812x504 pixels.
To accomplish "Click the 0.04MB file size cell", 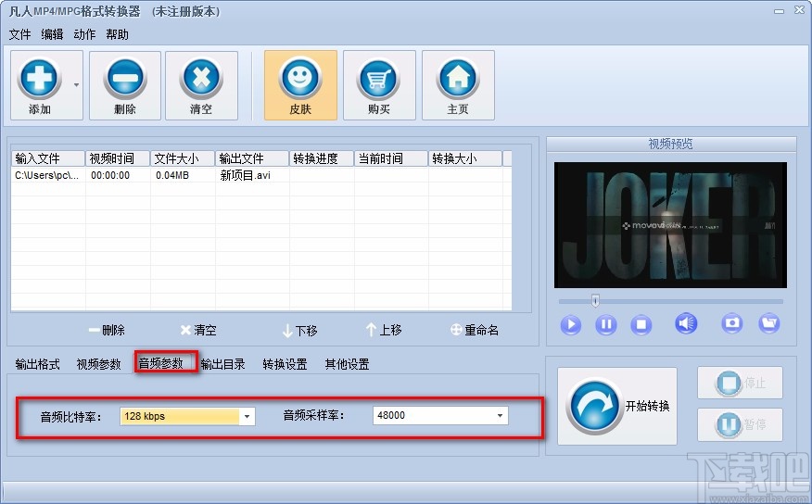I will click(x=172, y=175).
